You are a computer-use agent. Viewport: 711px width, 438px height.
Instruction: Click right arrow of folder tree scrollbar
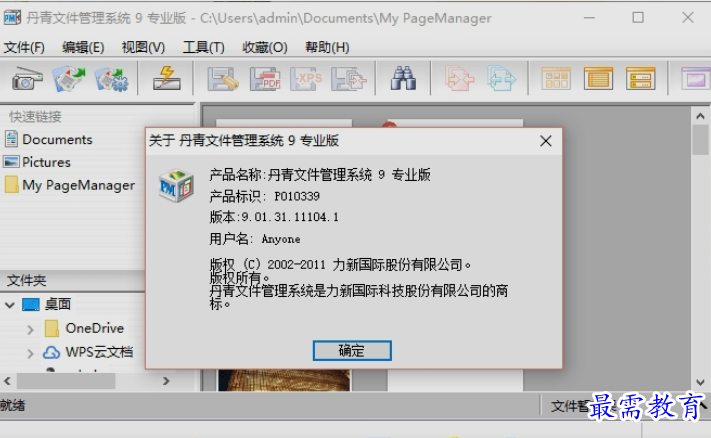click(166, 381)
